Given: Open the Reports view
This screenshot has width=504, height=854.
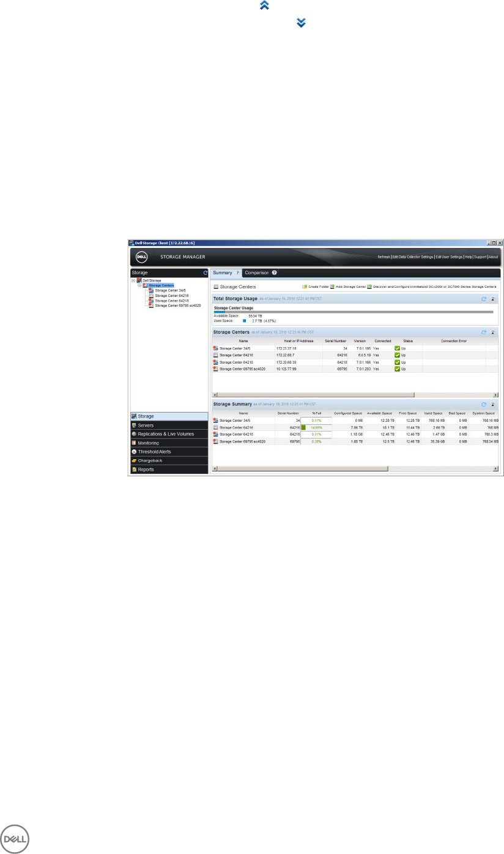Looking at the screenshot, I should pyautogui.click(x=170, y=470).
